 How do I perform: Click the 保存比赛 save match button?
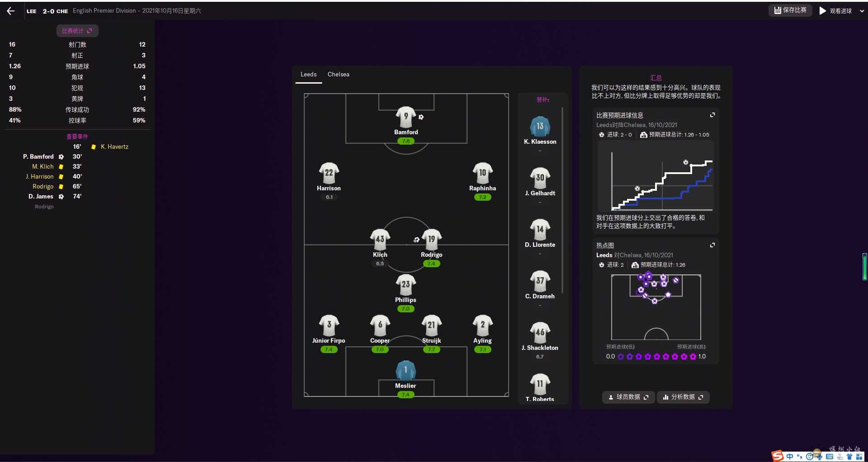(x=790, y=10)
